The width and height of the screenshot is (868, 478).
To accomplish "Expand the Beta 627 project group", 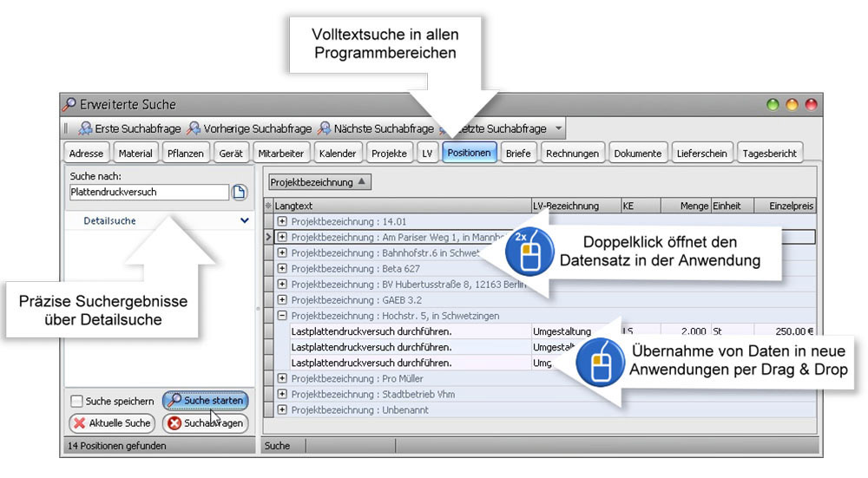I will pos(282,269).
